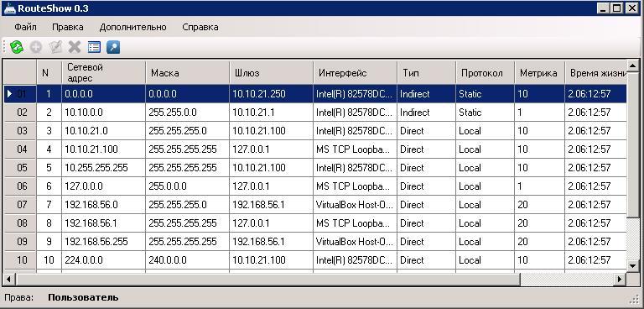This screenshot has width=644, height=309.
Task: Select row header 05
Action: click(x=20, y=168)
